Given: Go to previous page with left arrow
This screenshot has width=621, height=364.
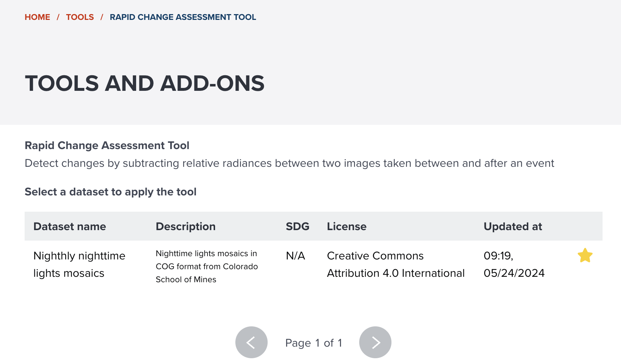Looking at the screenshot, I should 251,342.
